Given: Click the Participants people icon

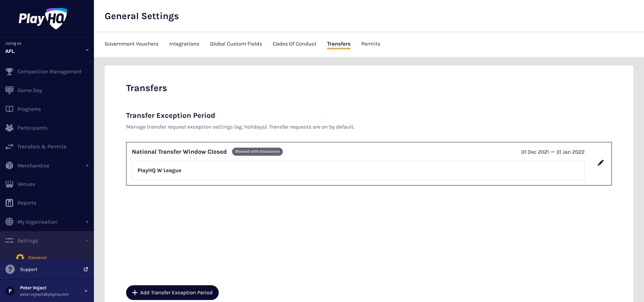Looking at the screenshot, I should (9, 128).
